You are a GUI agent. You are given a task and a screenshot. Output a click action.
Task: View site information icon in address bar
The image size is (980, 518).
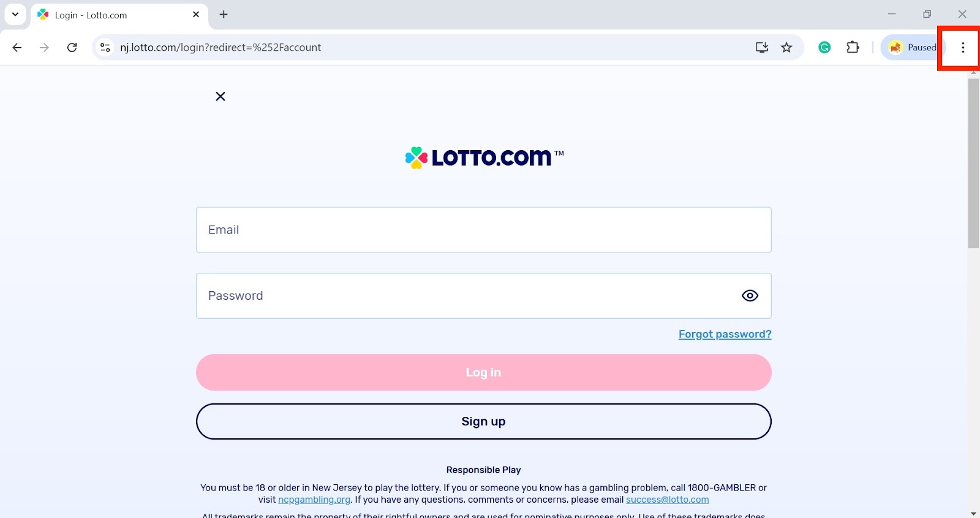pyautogui.click(x=105, y=47)
